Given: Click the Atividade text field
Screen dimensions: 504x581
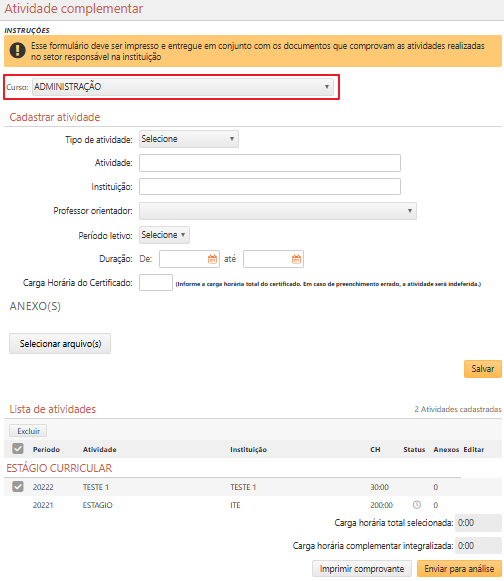Looking at the screenshot, I should (x=270, y=163).
